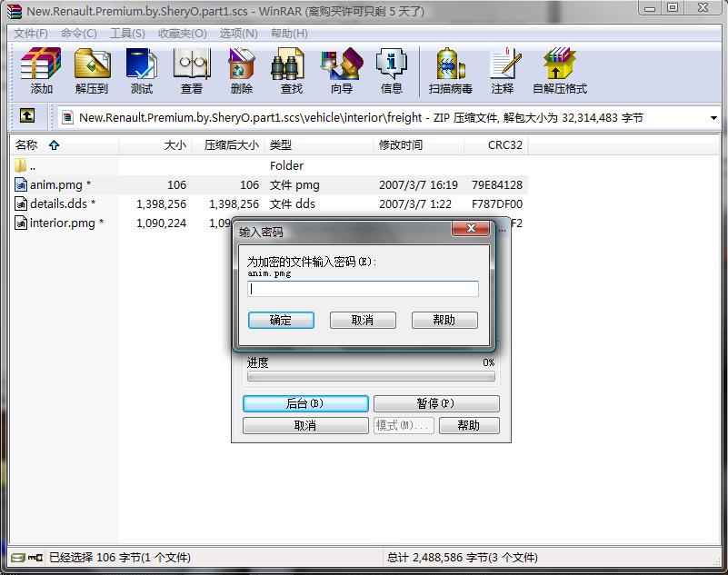Viewport: 728px width, 575px height.
Task: Click the interior.pmg file icon
Action: [21, 223]
